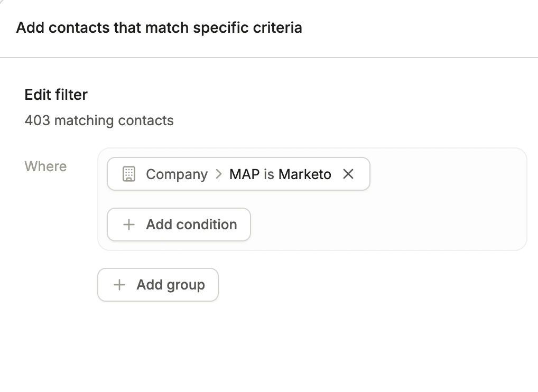Click the plus icon beside Add condition
This screenshot has height=392, width=538.
point(128,225)
